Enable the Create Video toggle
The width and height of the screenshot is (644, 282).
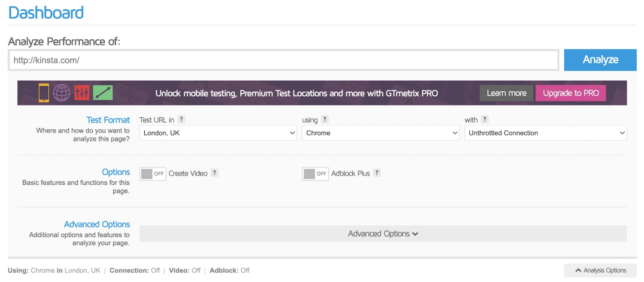153,174
